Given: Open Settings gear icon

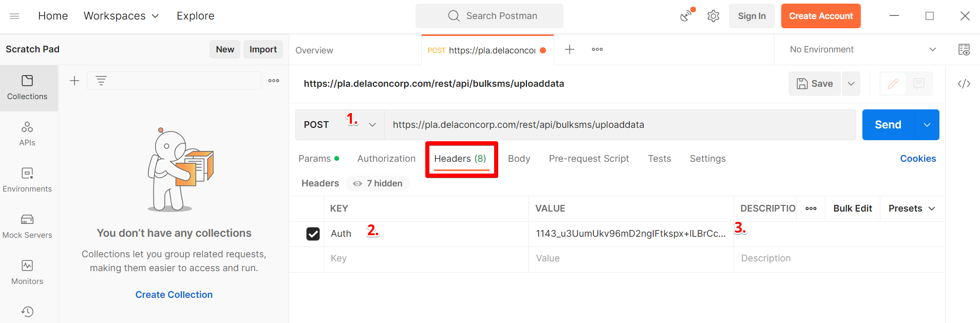Looking at the screenshot, I should point(713,16).
